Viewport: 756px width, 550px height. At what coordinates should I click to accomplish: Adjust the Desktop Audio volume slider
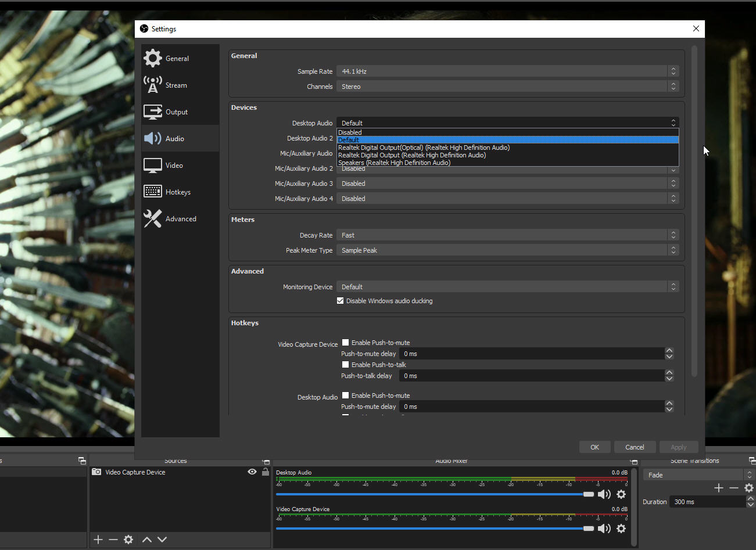click(x=588, y=494)
